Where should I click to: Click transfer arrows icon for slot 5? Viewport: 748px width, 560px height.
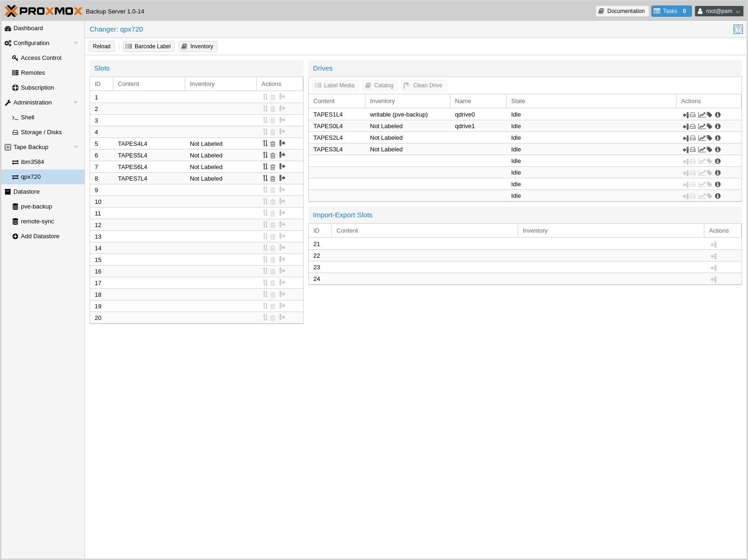(265, 143)
